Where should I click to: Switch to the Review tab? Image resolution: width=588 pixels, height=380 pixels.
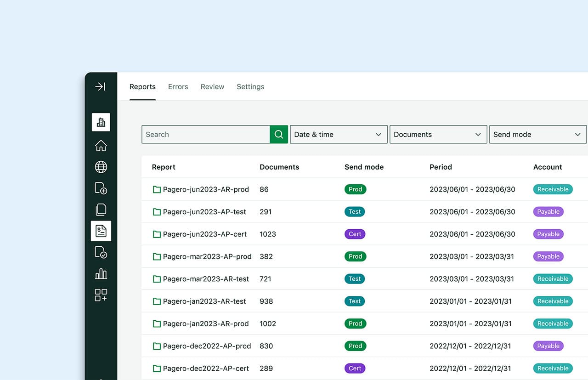click(x=212, y=86)
